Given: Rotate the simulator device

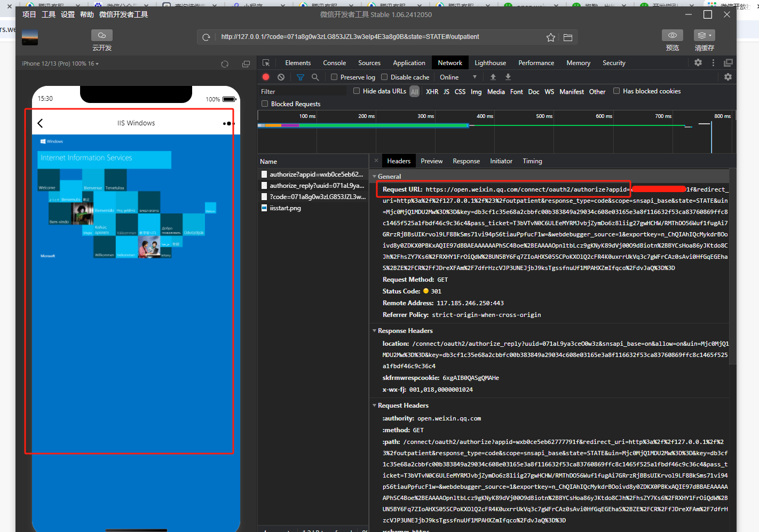Looking at the screenshot, I should [x=225, y=64].
